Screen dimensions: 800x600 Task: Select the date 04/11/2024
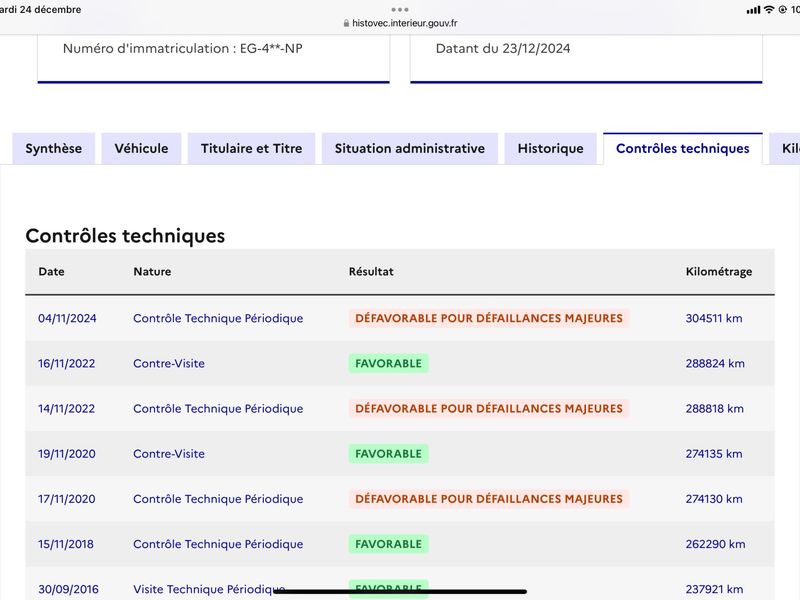pos(67,318)
